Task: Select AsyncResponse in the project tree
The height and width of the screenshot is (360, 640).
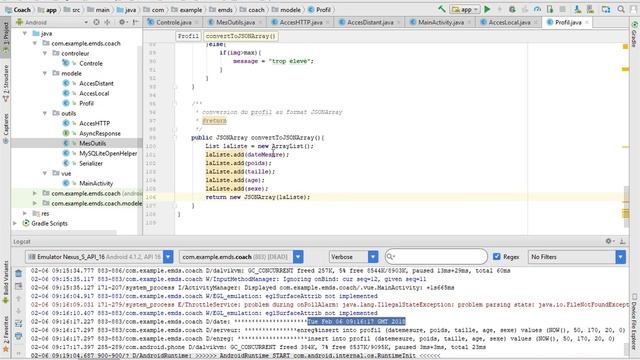Action: click(x=100, y=133)
